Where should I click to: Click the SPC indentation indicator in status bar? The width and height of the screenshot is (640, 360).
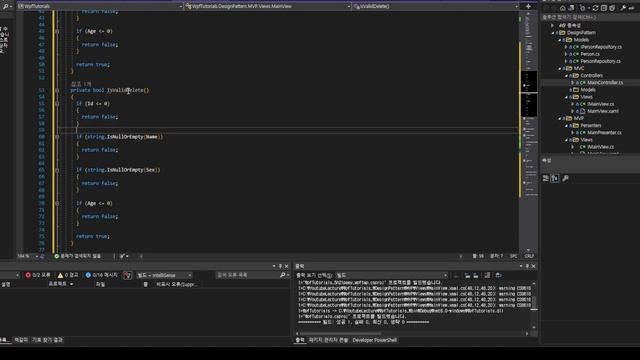pos(513,256)
